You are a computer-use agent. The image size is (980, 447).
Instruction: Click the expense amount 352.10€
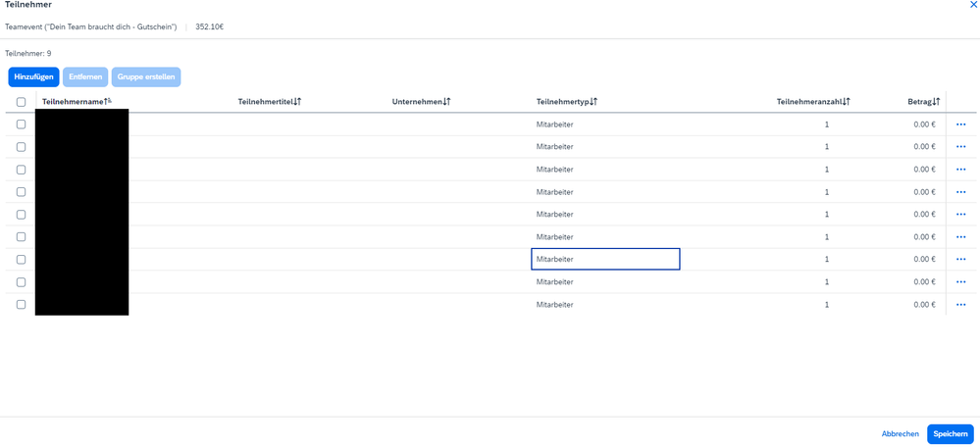209,26
